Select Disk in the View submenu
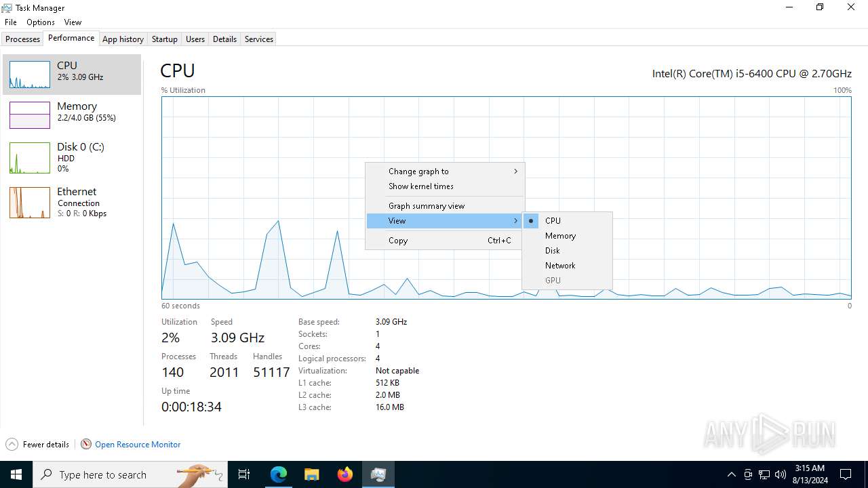This screenshot has height=488, width=868. (567, 251)
